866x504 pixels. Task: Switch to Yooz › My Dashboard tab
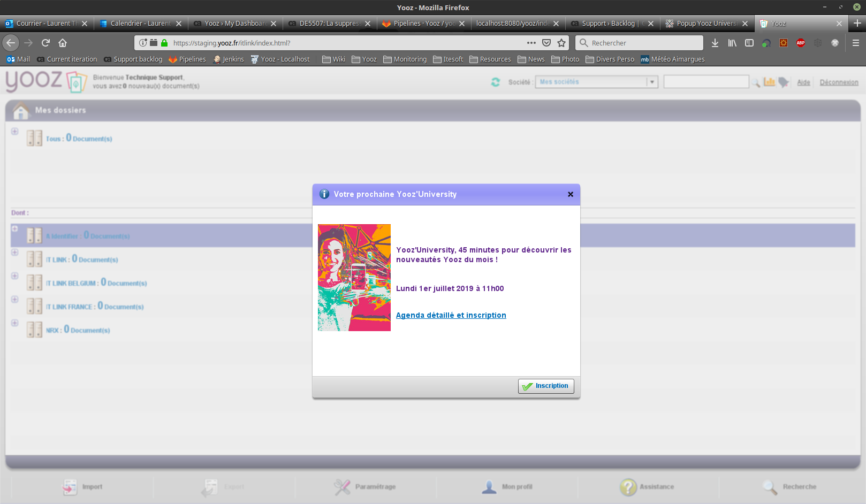[234, 24]
